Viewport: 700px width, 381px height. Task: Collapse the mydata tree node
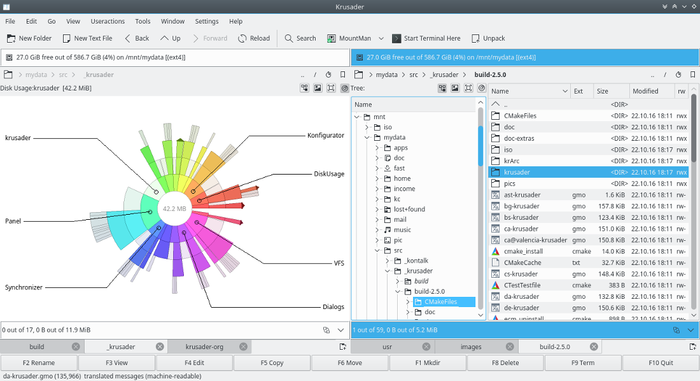pyautogui.click(x=367, y=138)
